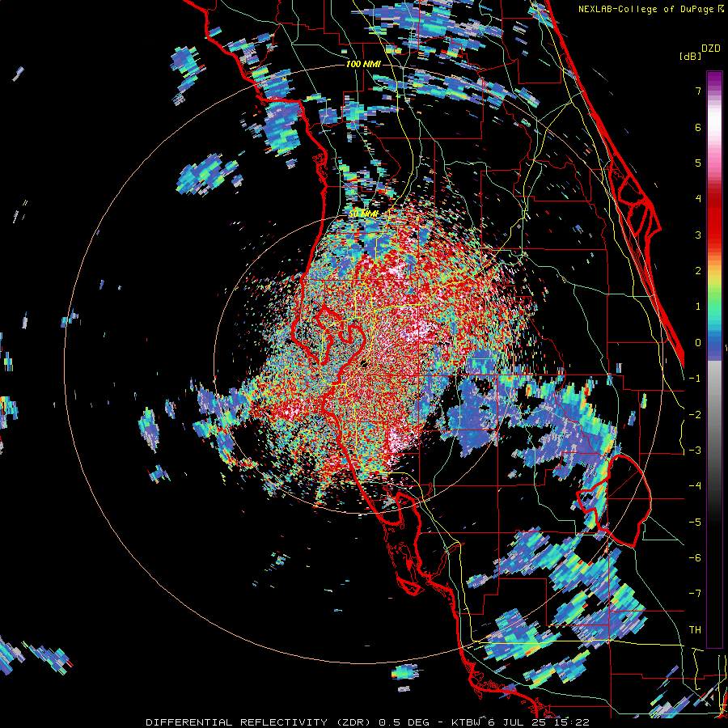Click the NEXLAB-College of DuPage watermark text

pos(650,9)
